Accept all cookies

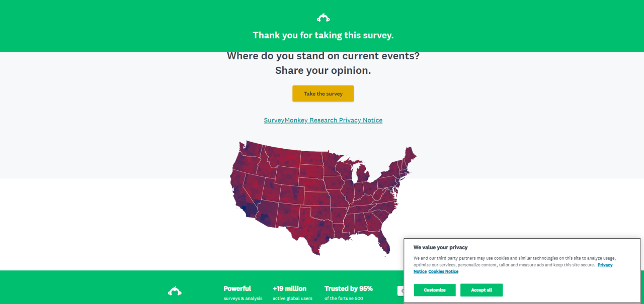point(481,290)
